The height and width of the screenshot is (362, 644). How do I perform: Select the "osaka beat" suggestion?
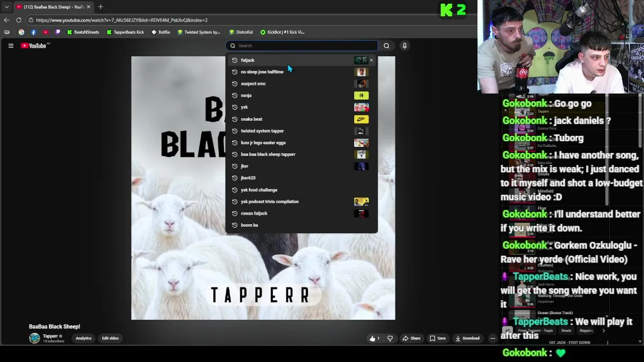[x=301, y=119]
